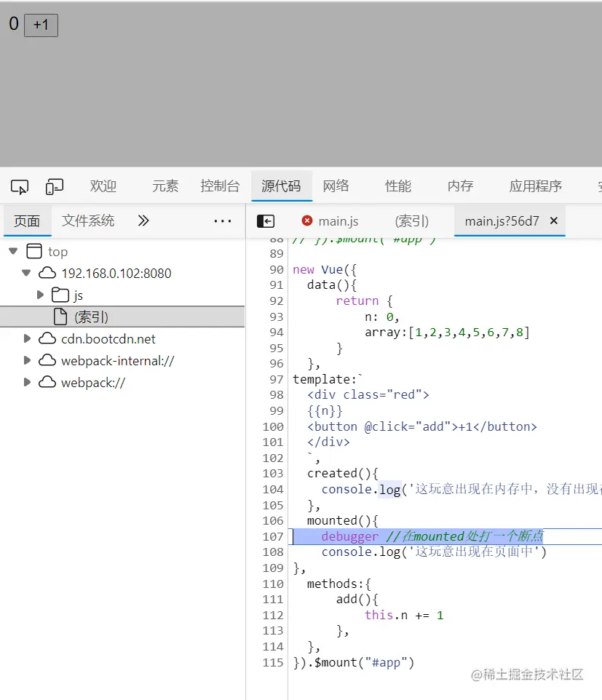Open the 性能 tab
Screen dimensions: 602x700
(398, 186)
